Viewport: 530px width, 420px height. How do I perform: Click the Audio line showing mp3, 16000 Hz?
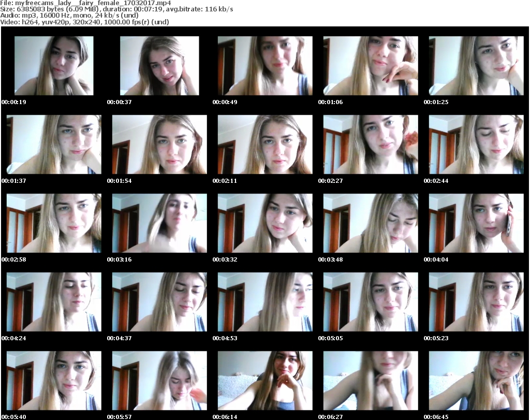69,16
